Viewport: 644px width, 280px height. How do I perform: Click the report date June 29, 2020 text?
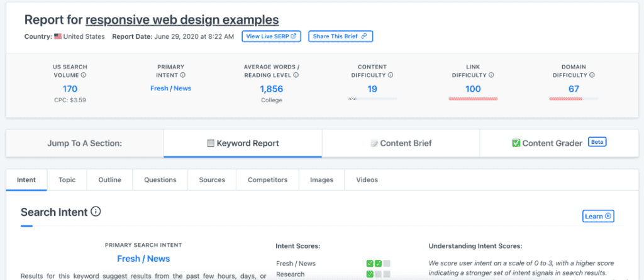tap(194, 36)
